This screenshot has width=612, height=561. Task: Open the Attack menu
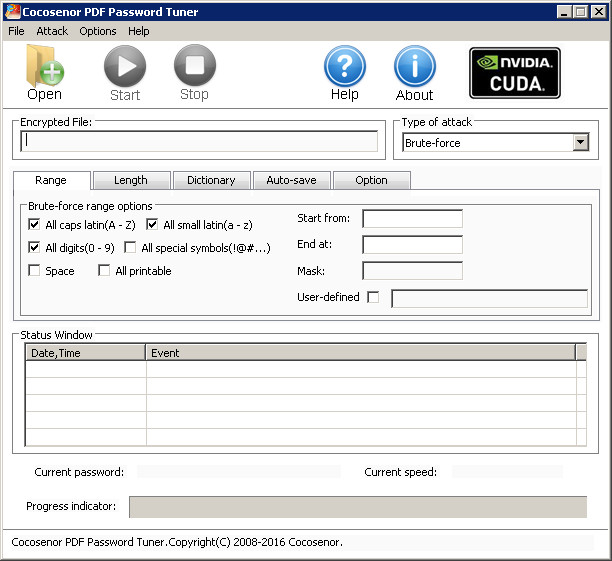point(52,31)
